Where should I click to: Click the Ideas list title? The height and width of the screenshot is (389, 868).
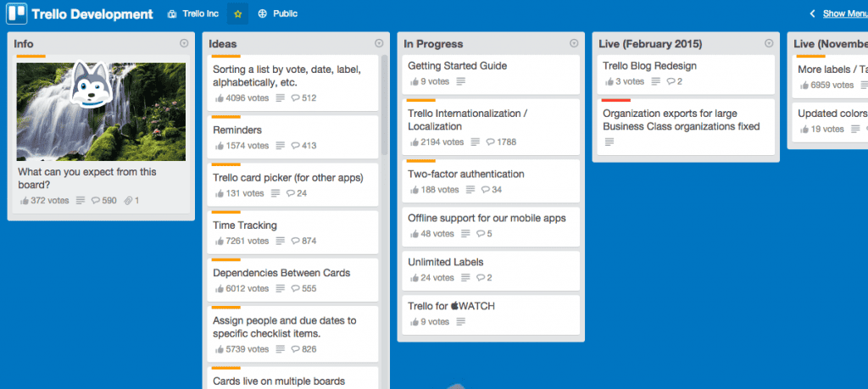click(x=223, y=44)
